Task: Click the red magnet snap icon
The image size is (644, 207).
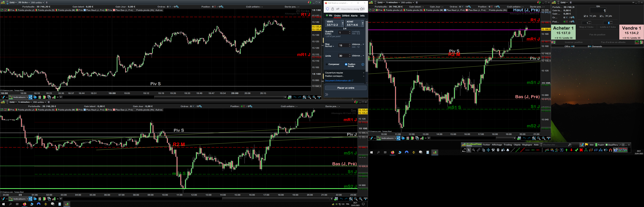Action: click(610, 150)
